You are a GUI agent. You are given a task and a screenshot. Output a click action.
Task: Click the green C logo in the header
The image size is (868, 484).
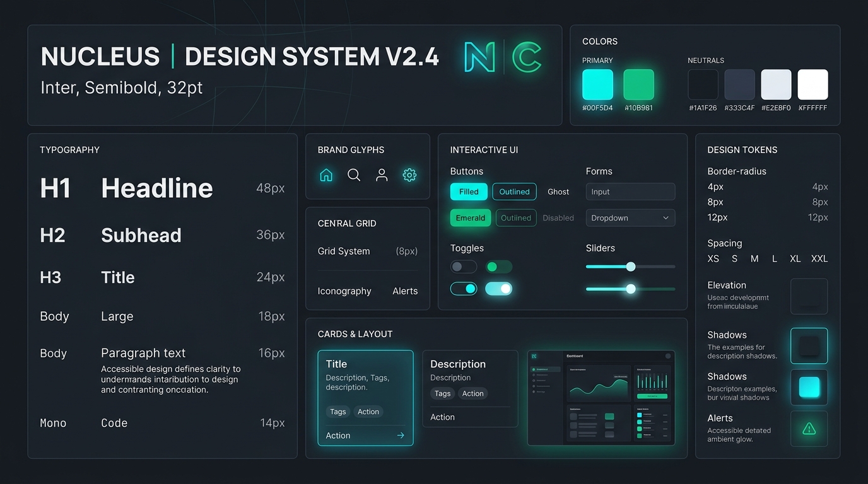click(x=527, y=57)
